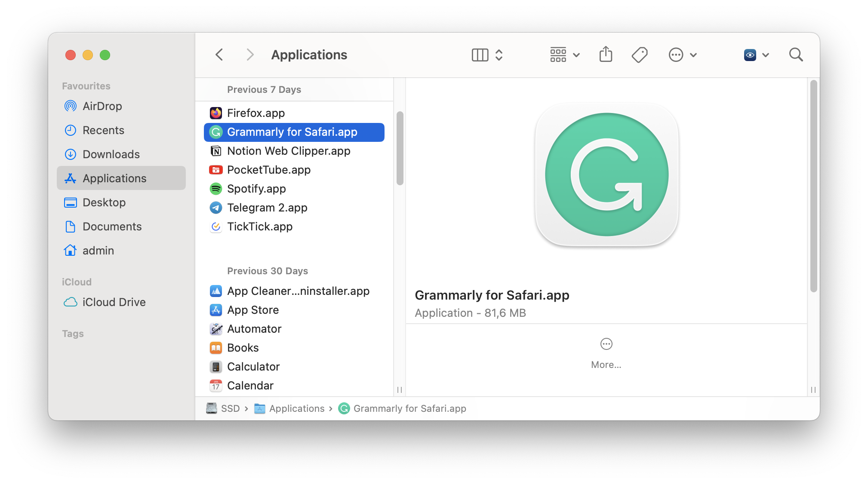Click the Share button in toolbar
Image resolution: width=868 pixels, height=484 pixels.
click(606, 54)
